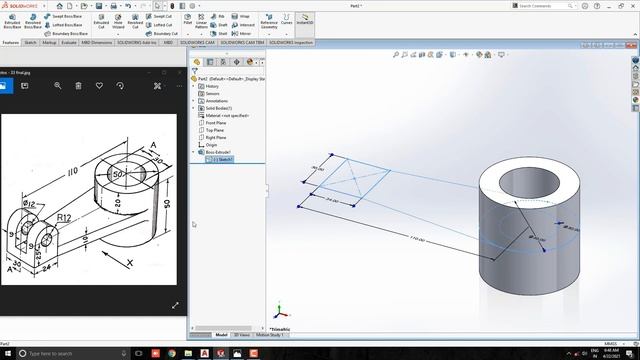Print the document
640x360 pixels.
point(113,6)
